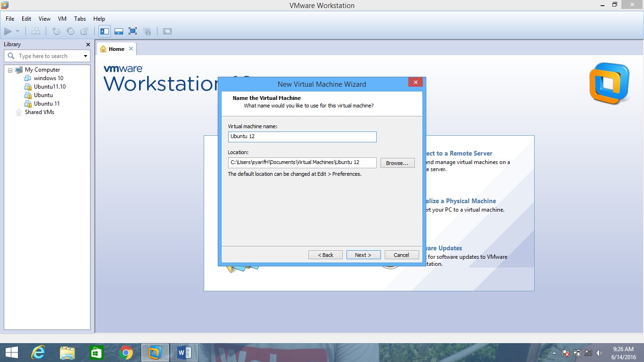Open the library search filter dropdown
This screenshot has width=644, height=362.
coord(85,56)
